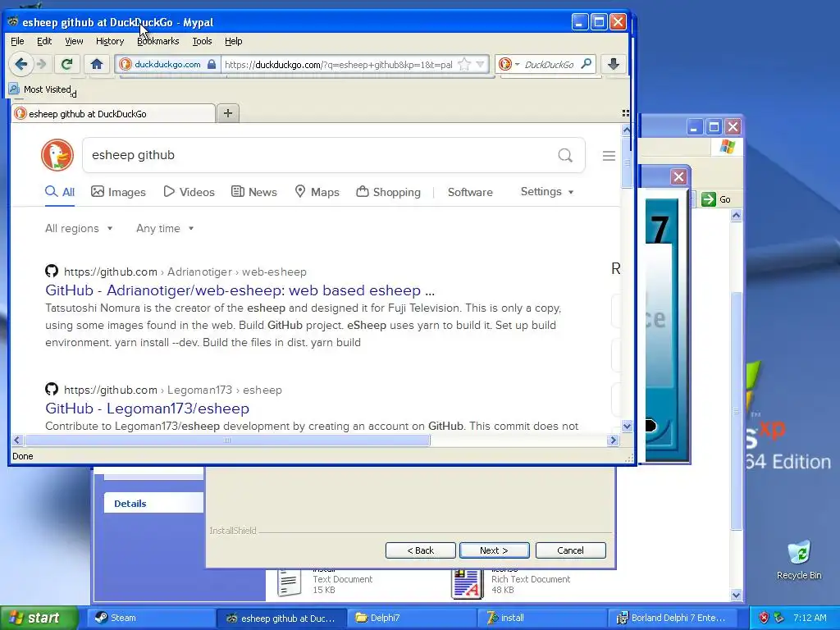
Task: Open a new tab with plus button
Action: (228, 113)
